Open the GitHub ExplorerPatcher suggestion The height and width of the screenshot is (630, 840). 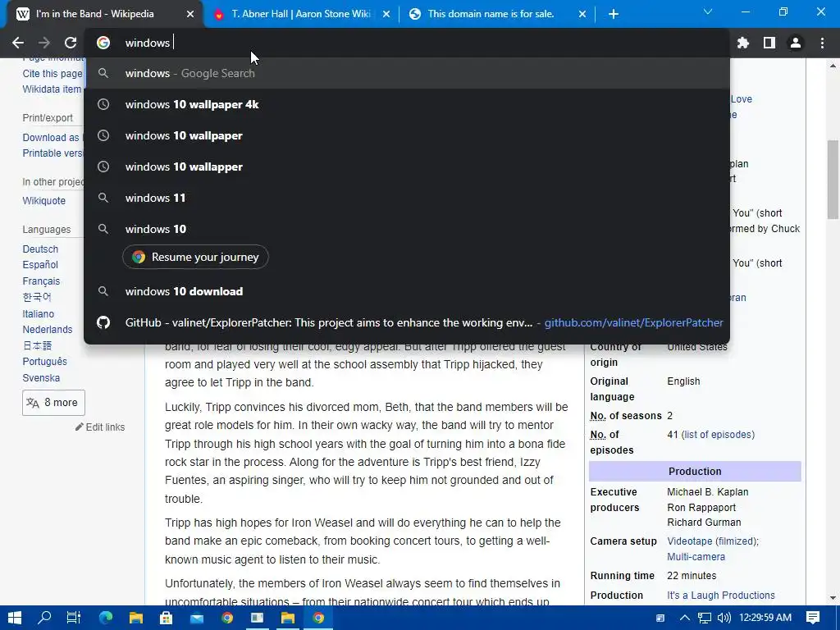point(407,322)
